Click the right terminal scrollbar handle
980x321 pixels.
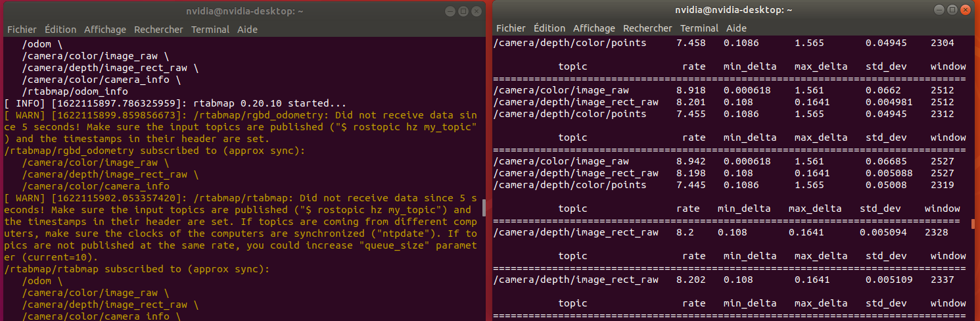tap(973, 224)
